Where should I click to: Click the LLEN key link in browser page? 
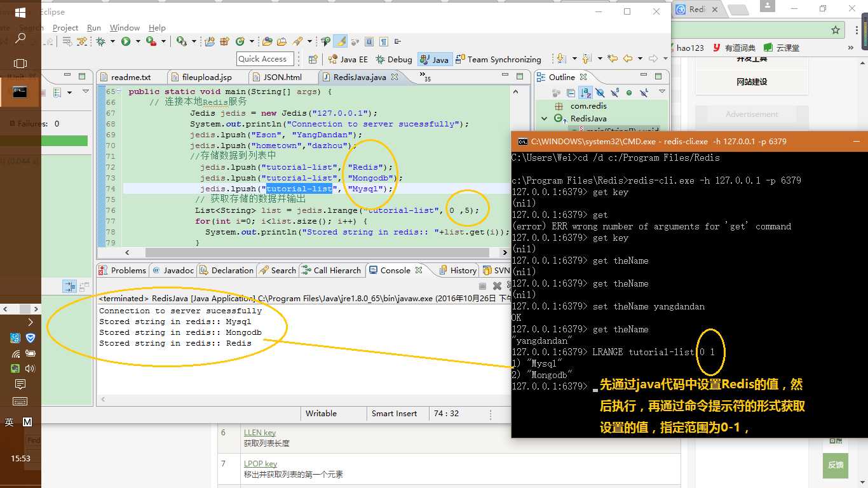261,432
